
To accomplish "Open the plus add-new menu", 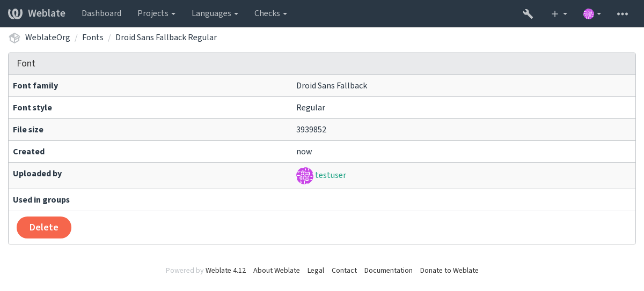I will [x=559, y=13].
